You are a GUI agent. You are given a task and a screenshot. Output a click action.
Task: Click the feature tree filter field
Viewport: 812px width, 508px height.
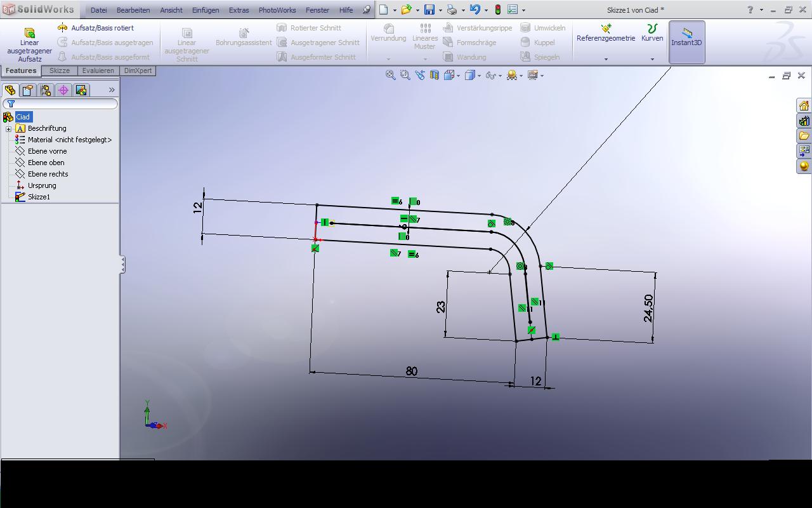[60, 104]
